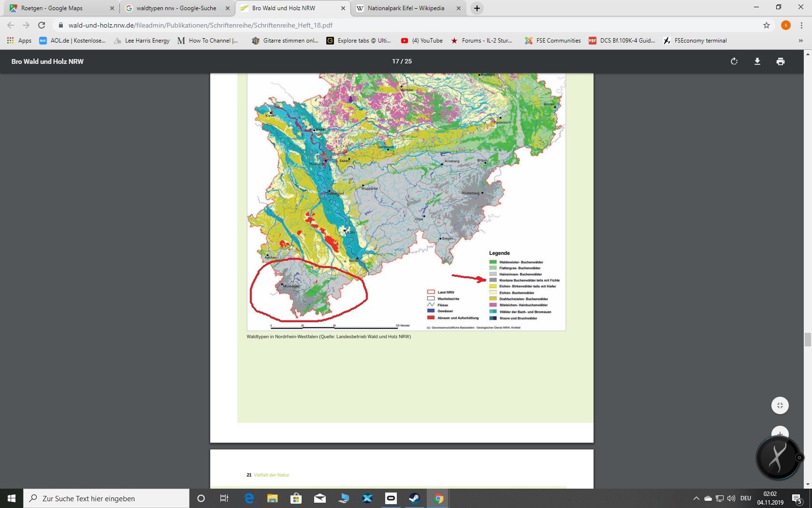812x508 pixels.
Task: Switch to the Nationalpark Eifel Wikipedia tab
Action: tap(407, 8)
